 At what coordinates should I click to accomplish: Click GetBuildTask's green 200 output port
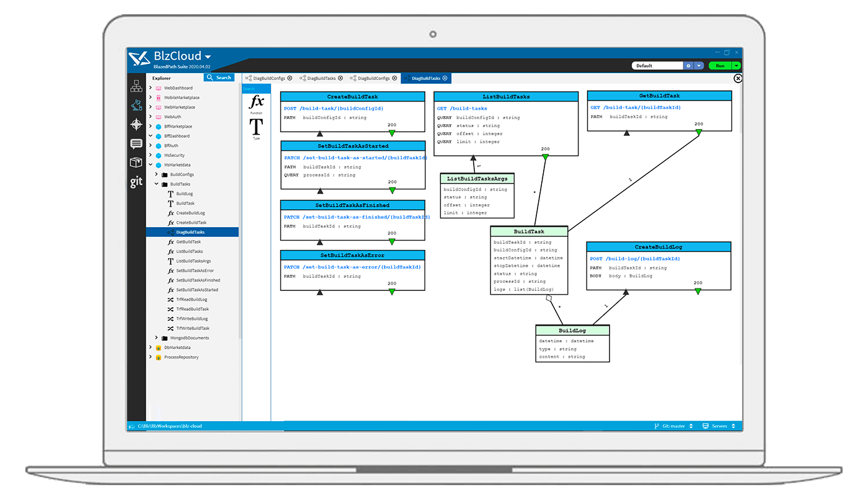(x=699, y=133)
